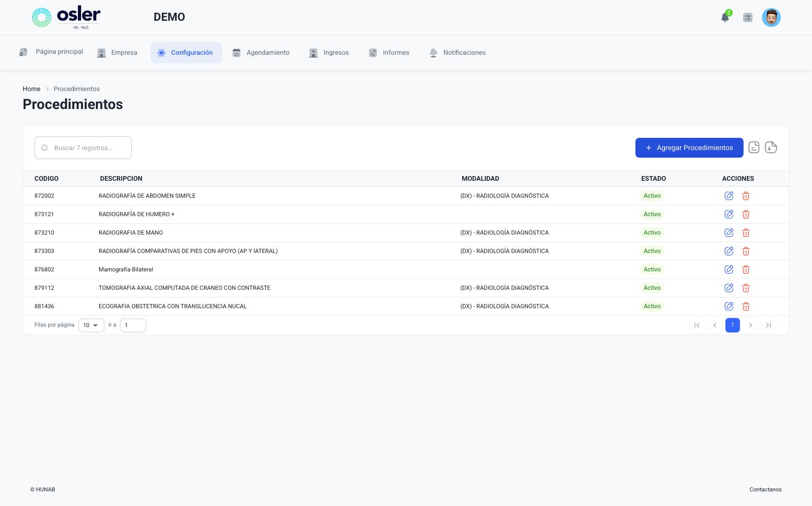This screenshot has height=506, width=812.
Task: Edit procedure 872002 with pencil icon
Action: 729,196
